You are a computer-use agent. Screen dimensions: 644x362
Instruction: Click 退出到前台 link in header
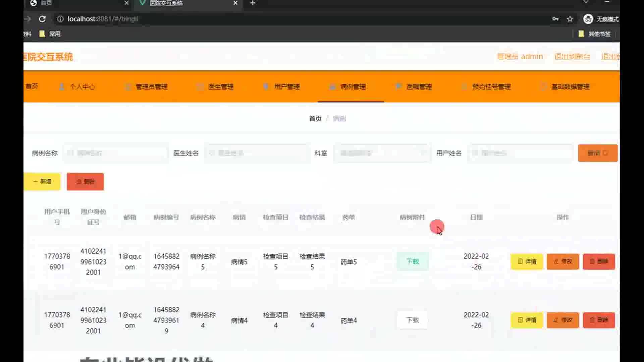(572, 57)
